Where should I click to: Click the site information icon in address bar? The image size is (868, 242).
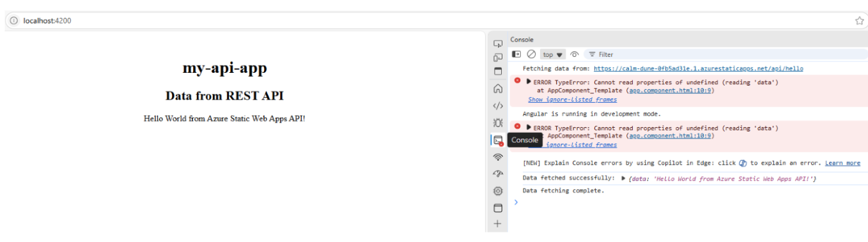click(14, 20)
